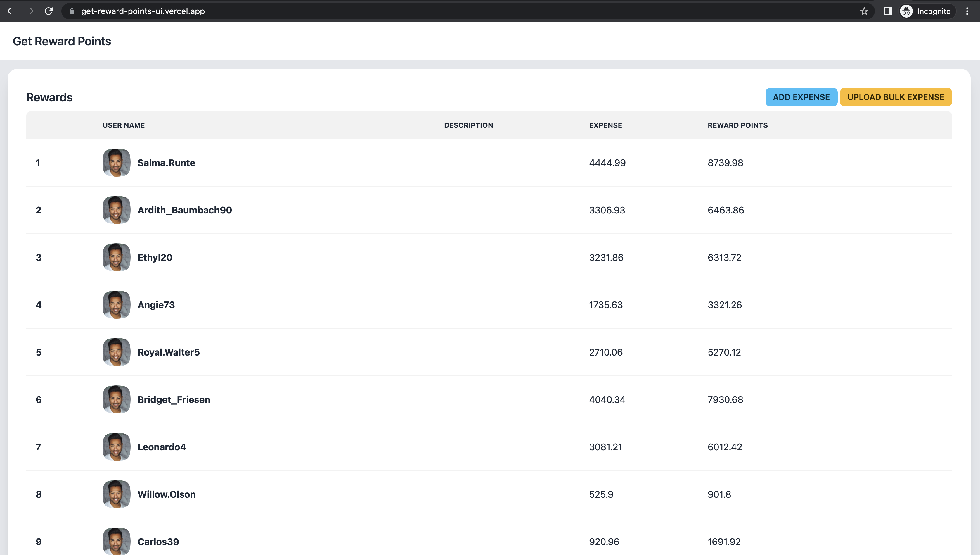Viewport: 980px width, 555px height.
Task: Click the browser forward arrow
Action: point(30,11)
